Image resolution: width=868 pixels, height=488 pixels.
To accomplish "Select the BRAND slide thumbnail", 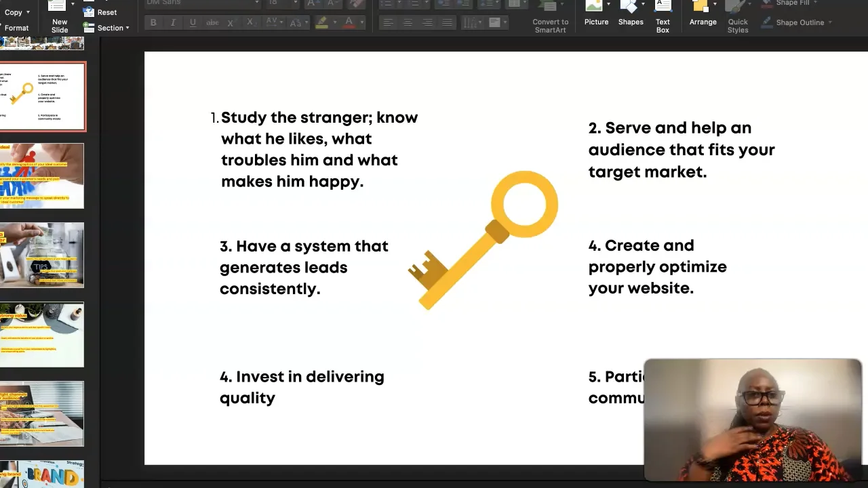I will (42, 474).
